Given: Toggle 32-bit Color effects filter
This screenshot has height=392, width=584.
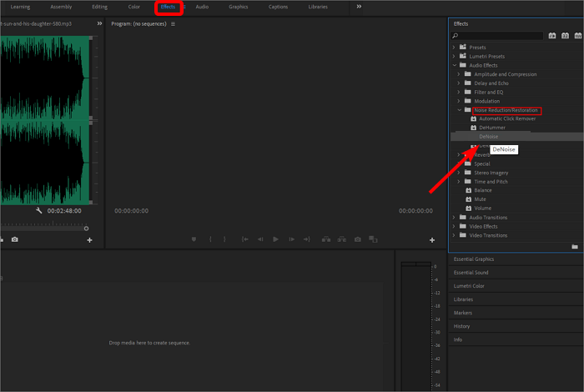Looking at the screenshot, I should pos(565,36).
